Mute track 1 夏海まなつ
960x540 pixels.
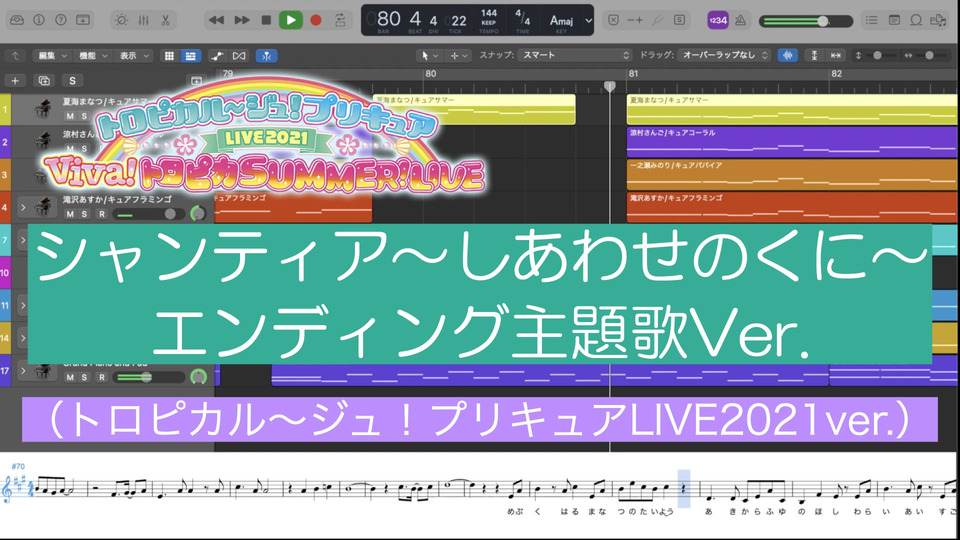[70, 116]
